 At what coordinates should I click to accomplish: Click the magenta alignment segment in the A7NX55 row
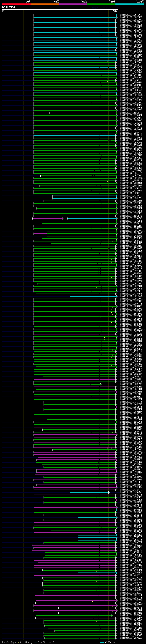pos(48,218)
